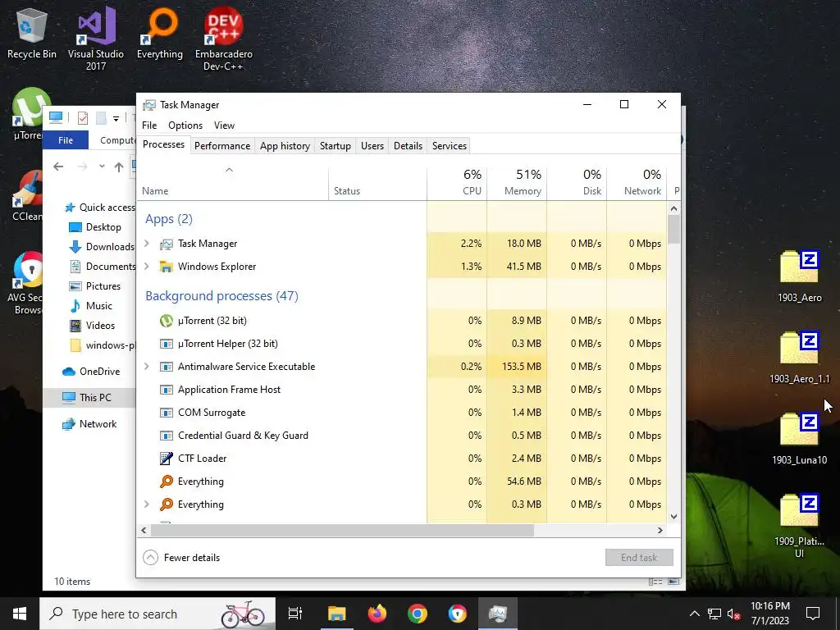The image size is (840, 630).
Task: Click the Antimalware Service Executable icon
Action: click(166, 367)
